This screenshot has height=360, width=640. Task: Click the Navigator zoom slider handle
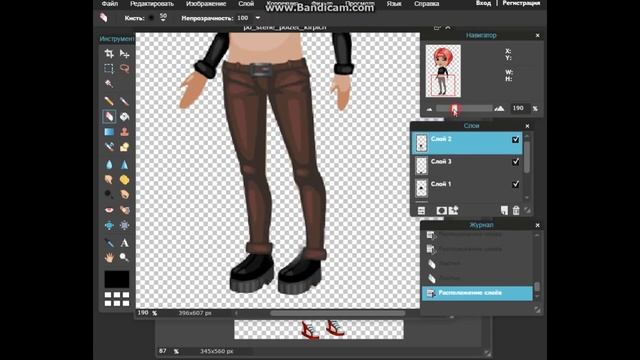click(455, 109)
